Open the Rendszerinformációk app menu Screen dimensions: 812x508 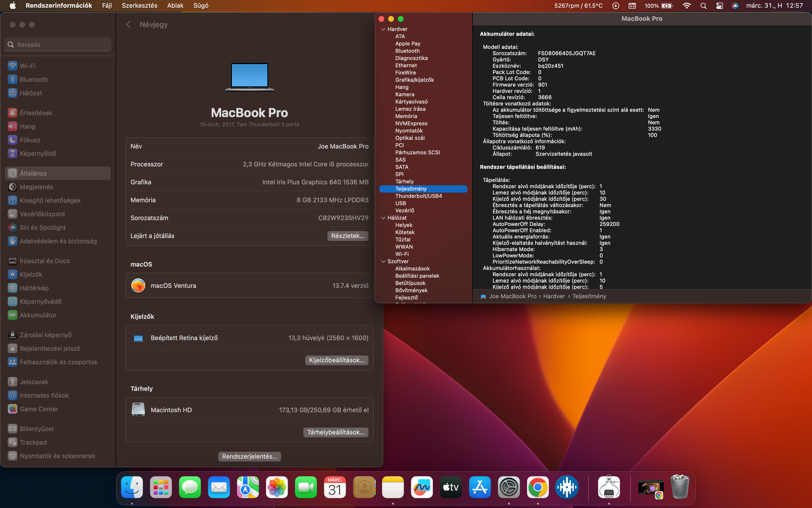pos(59,6)
